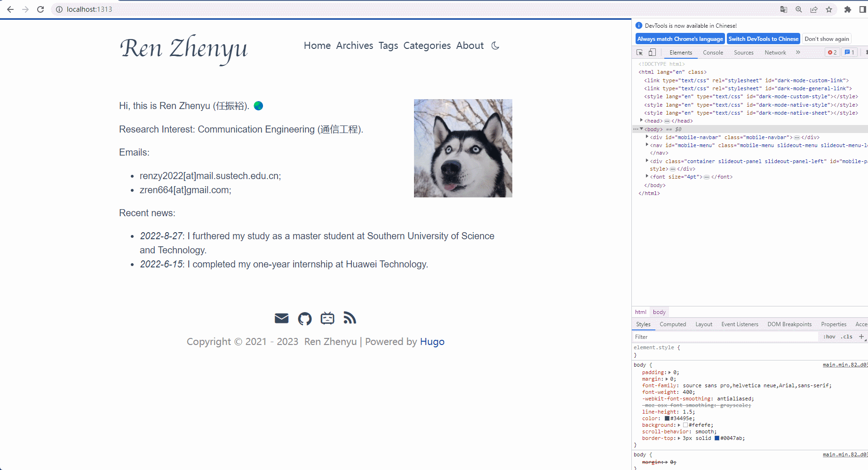Open the Properties tab

point(834,324)
